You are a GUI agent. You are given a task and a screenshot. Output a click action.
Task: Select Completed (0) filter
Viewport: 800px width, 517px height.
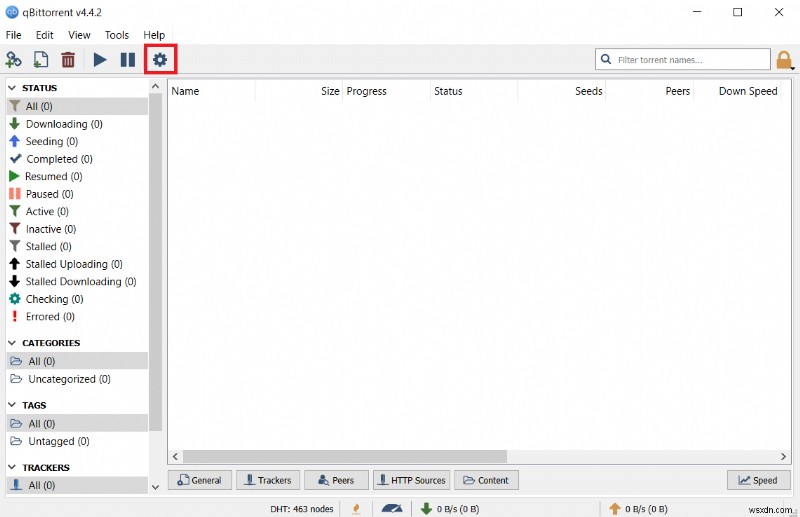[77, 159]
